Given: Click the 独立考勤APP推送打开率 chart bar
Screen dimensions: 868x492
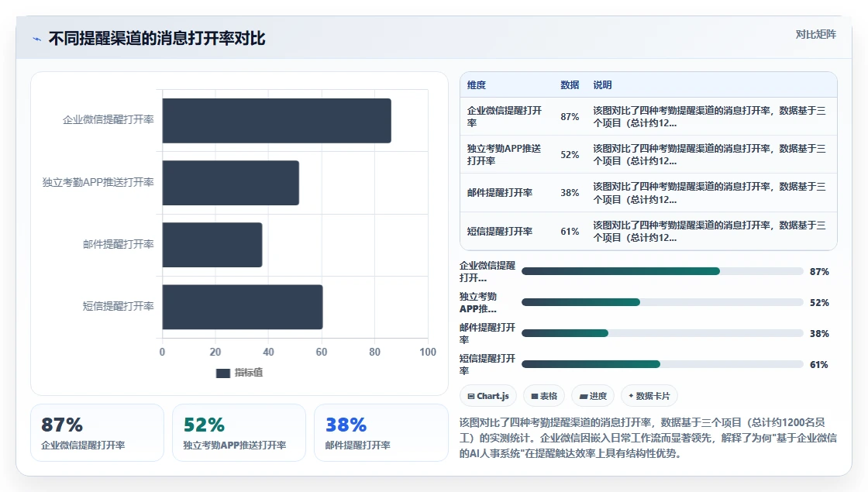Looking at the screenshot, I should [231, 183].
